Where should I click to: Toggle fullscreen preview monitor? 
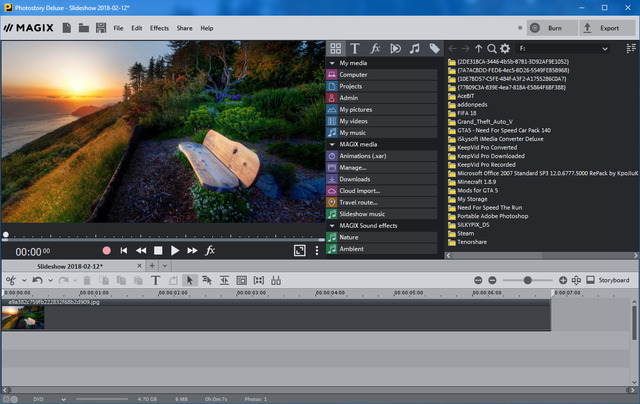point(299,250)
